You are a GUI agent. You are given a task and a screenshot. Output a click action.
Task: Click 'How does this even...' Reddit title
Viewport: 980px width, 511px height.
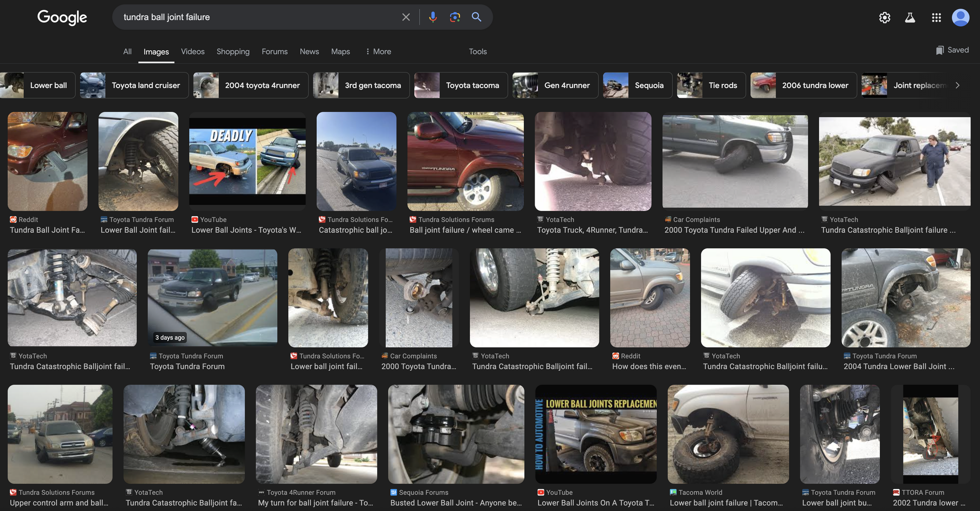pyautogui.click(x=649, y=366)
